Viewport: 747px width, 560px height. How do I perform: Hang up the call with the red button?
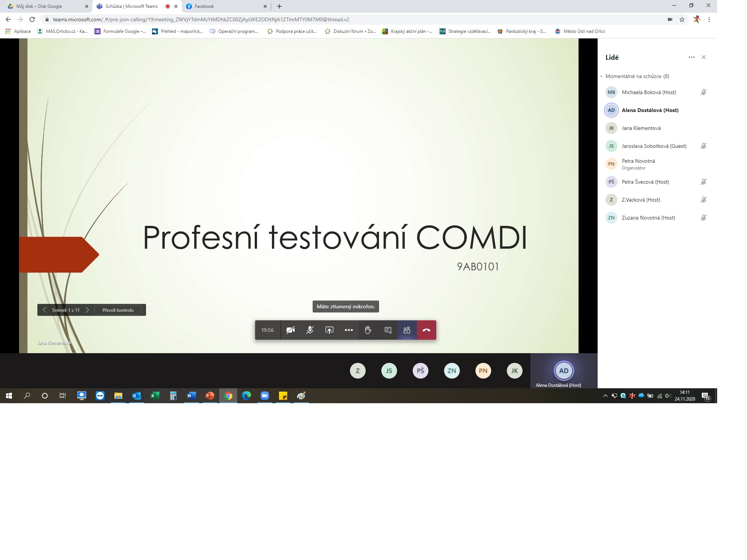[426, 330]
